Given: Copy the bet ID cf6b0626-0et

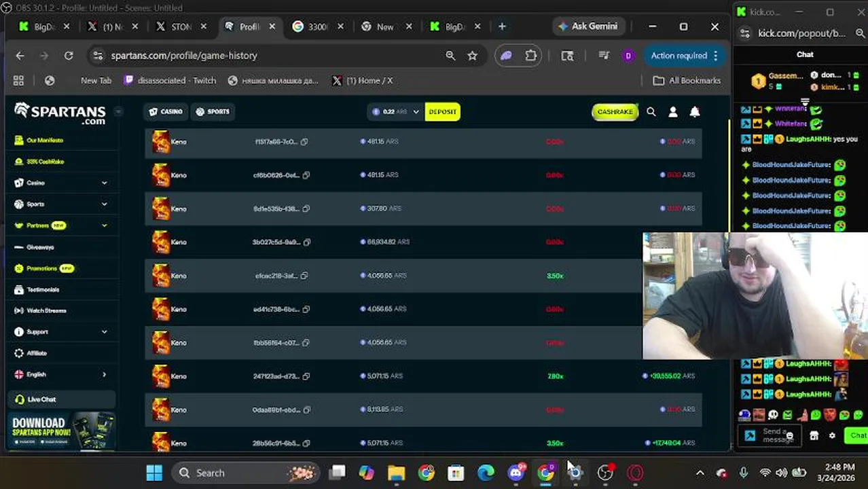Looking at the screenshot, I should pos(306,175).
